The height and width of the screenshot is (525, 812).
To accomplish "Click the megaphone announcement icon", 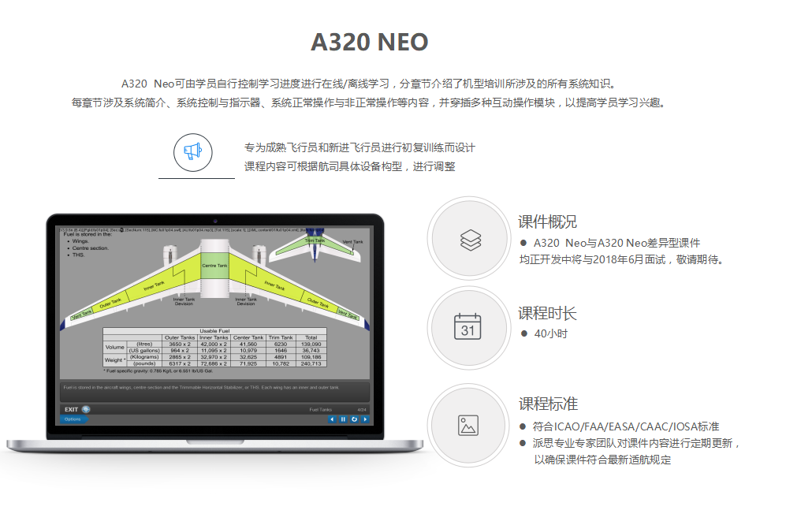I will point(192,152).
